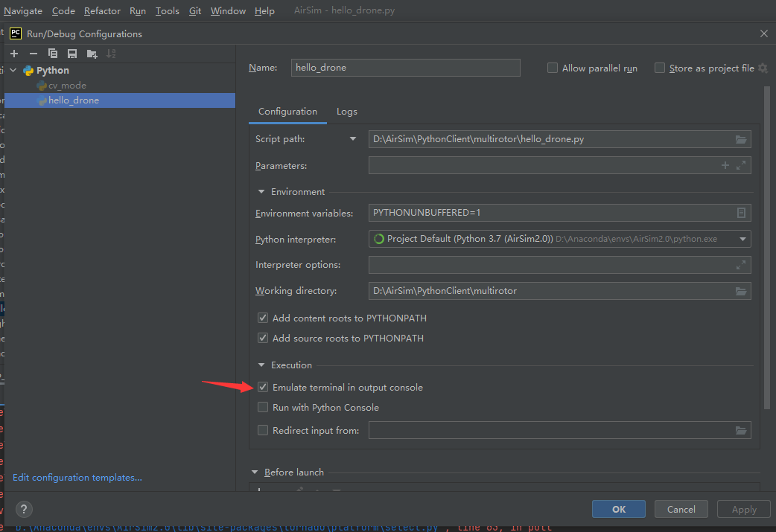The width and height of the screenshot is (776, 532).
Task: Copy the selected configuration
Action: pyautogui.click(x=52, y=54)
